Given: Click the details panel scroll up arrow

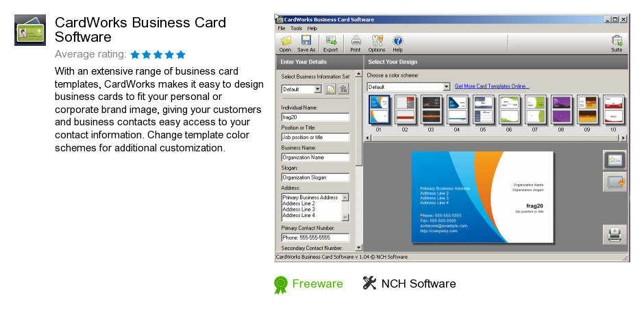Looking at the screenshot, I should point(358,75).
